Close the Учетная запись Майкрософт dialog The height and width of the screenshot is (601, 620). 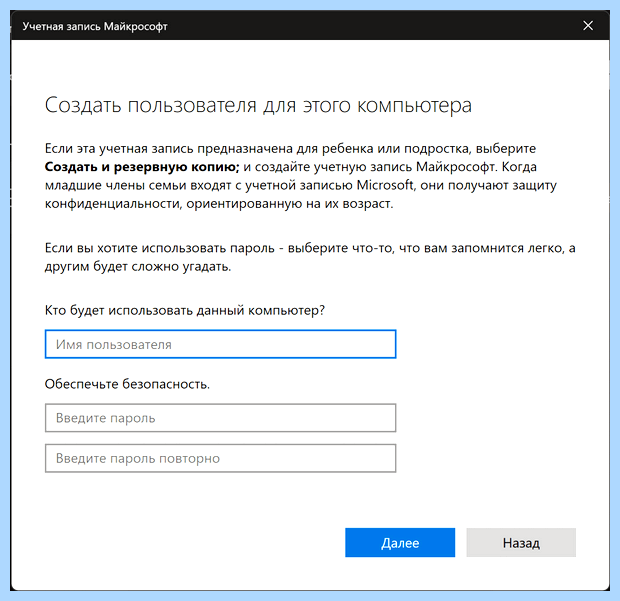point(588,26)
